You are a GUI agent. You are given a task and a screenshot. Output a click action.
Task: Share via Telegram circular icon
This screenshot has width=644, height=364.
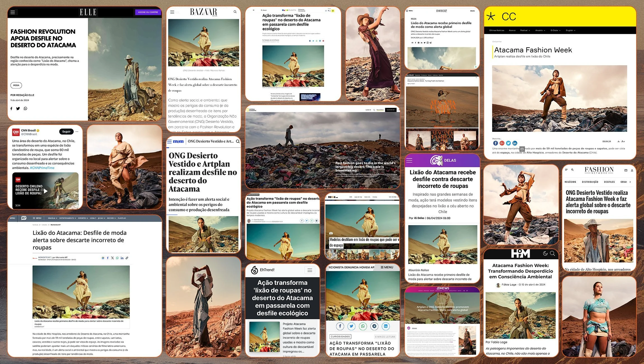click(x=374, y=326)
